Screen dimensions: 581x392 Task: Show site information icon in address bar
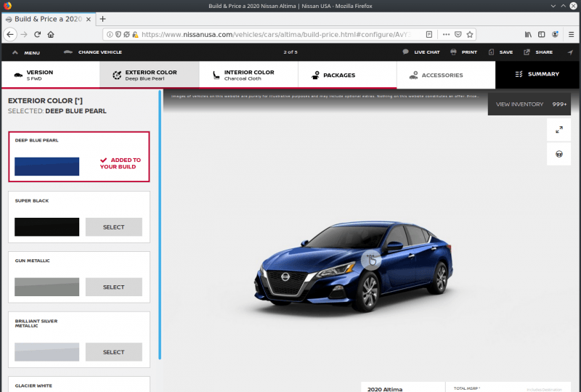click(110, 34)
